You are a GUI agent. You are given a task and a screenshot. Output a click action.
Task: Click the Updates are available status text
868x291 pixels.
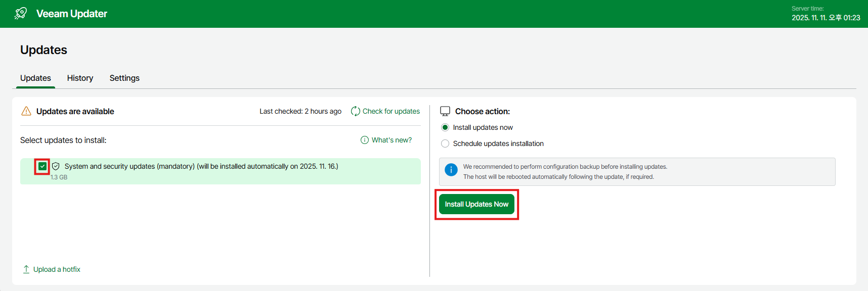pyautogui.click(x=75, y=111)
